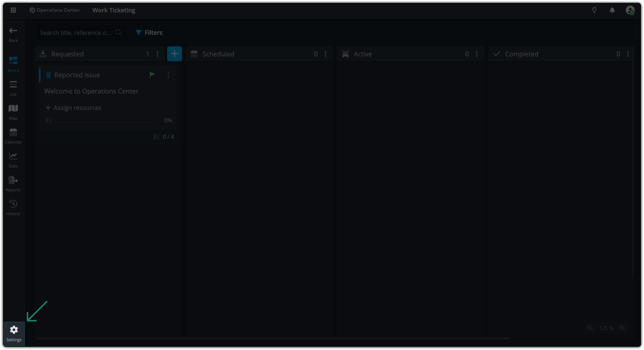644x350 pixels.
Task: Click the Reported issue document icon
Action: 48,75
